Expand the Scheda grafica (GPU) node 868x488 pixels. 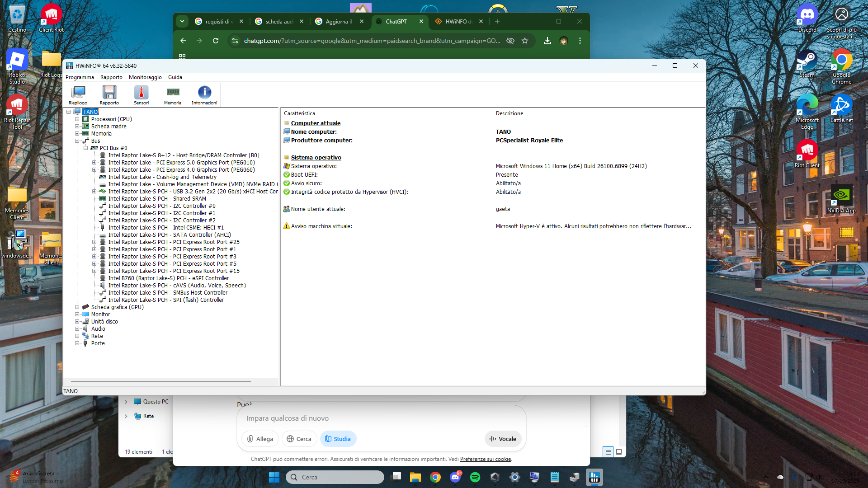click(77, 307)
